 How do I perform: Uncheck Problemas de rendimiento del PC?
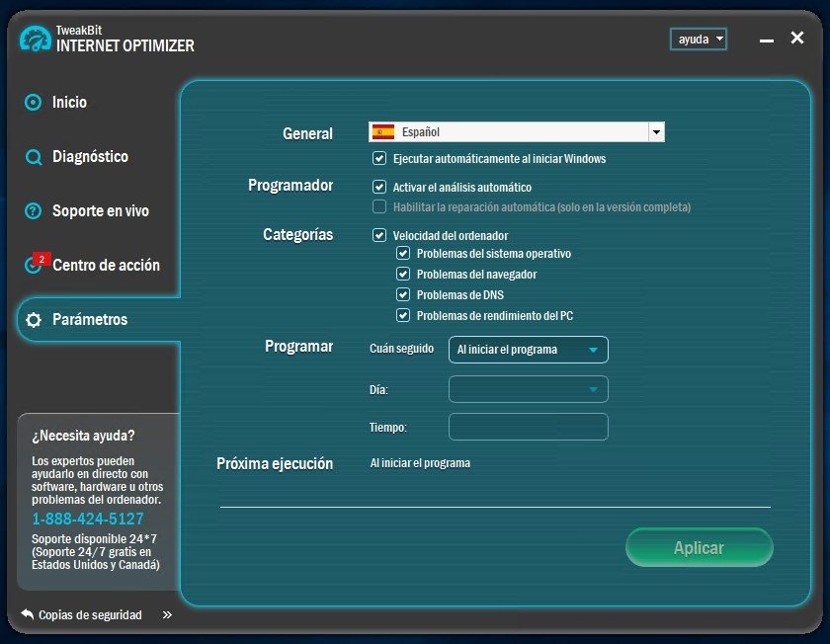pyautogui.click(x=403, y=315)
